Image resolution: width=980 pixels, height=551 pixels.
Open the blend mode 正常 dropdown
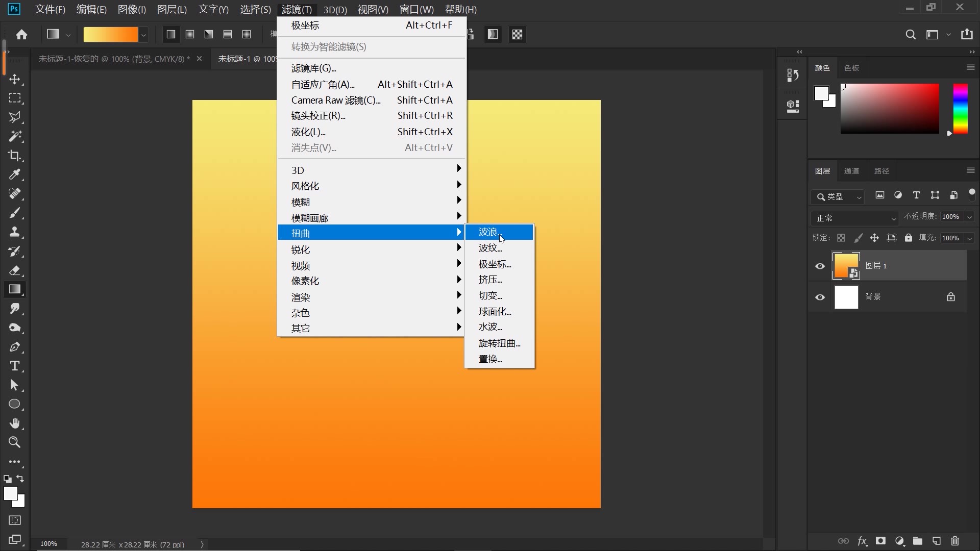click(854, 218)
